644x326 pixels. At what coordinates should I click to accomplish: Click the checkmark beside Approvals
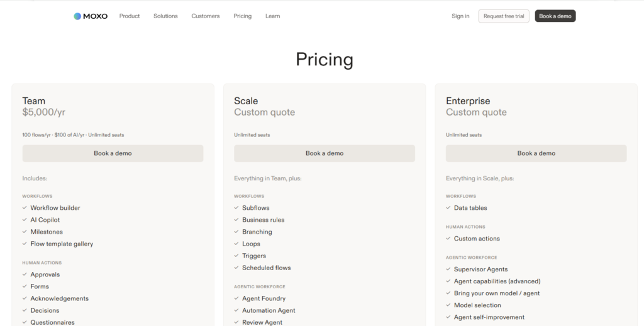25,274
